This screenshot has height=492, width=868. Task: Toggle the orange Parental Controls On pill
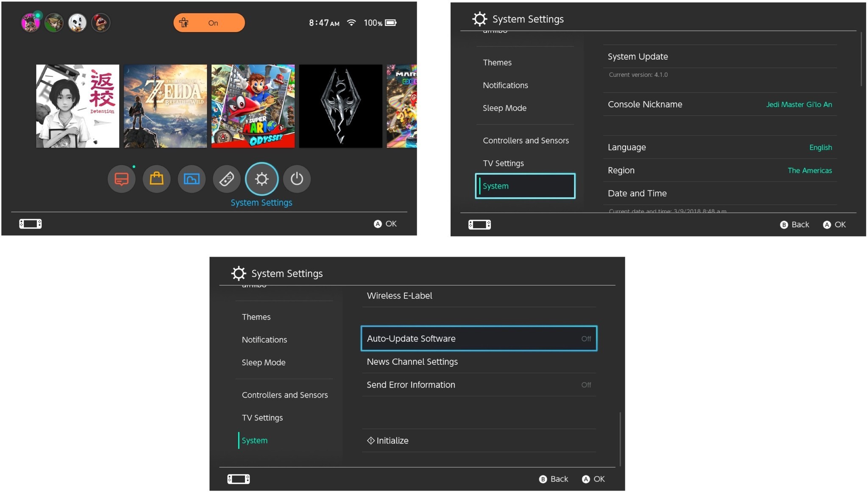(x=209, y=22)
